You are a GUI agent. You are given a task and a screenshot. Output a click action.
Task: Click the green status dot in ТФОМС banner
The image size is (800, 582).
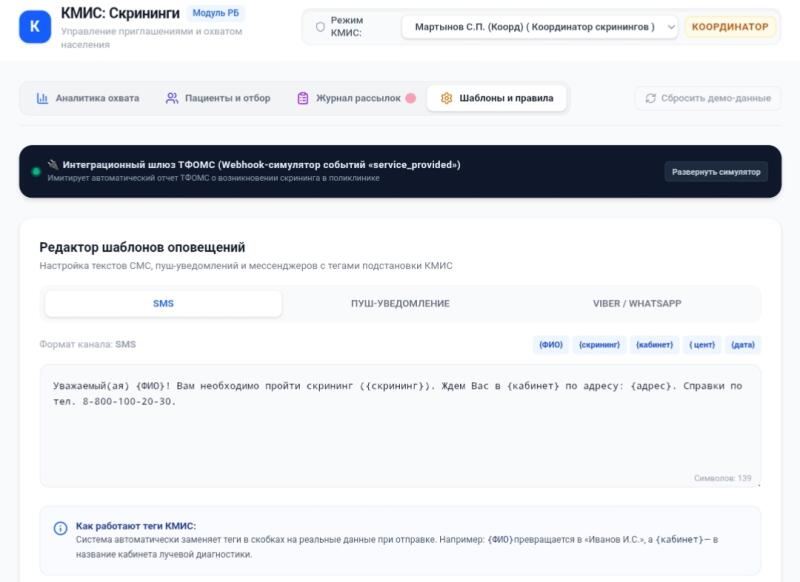(x=36, y=171)
